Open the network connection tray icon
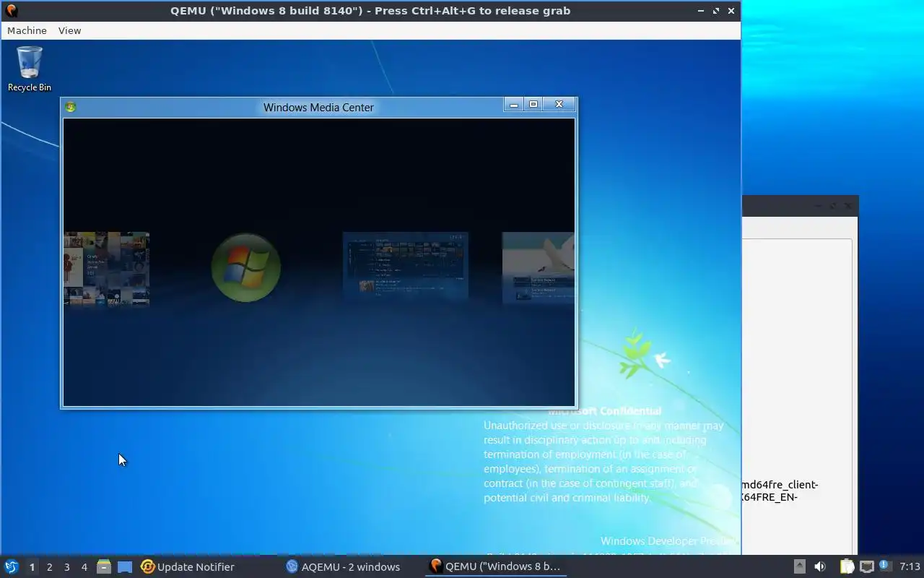 [x=866, y=566]
